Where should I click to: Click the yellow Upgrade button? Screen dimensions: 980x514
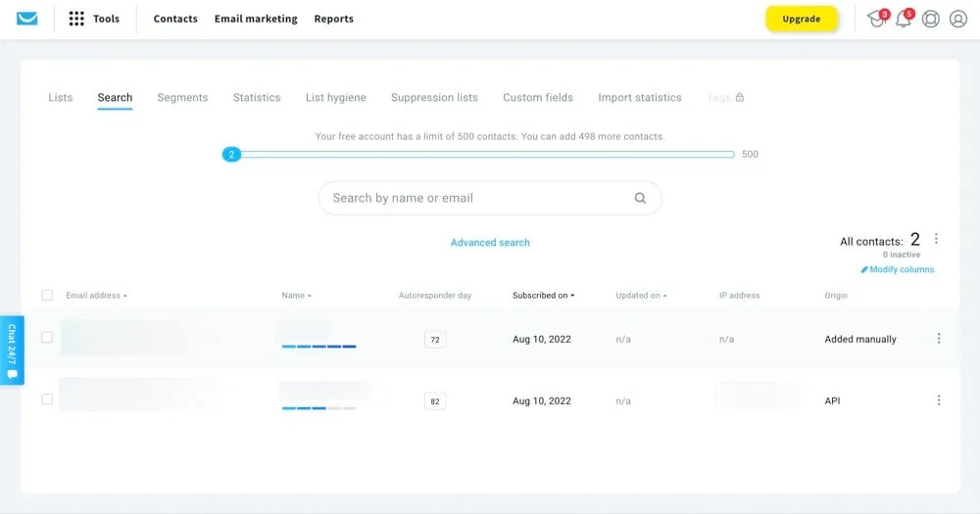801,19
